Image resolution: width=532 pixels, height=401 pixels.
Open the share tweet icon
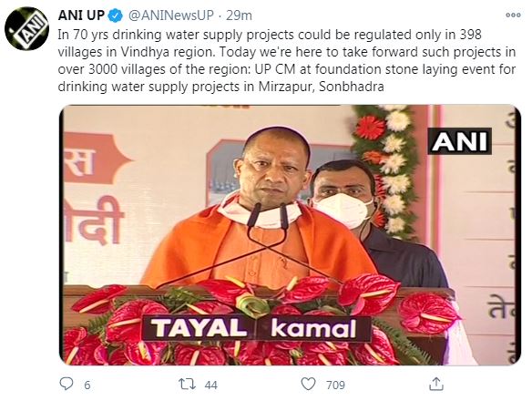click(x=436, y=384)
